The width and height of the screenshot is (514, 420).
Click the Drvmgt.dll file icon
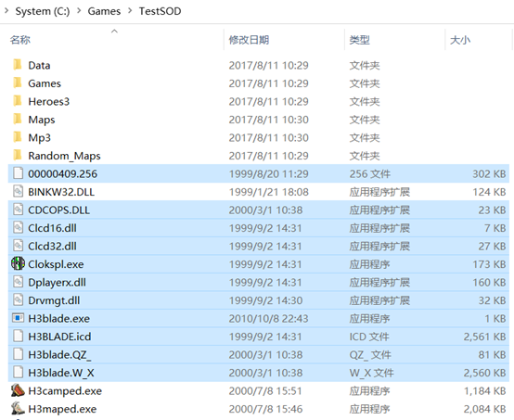[18, 299]
